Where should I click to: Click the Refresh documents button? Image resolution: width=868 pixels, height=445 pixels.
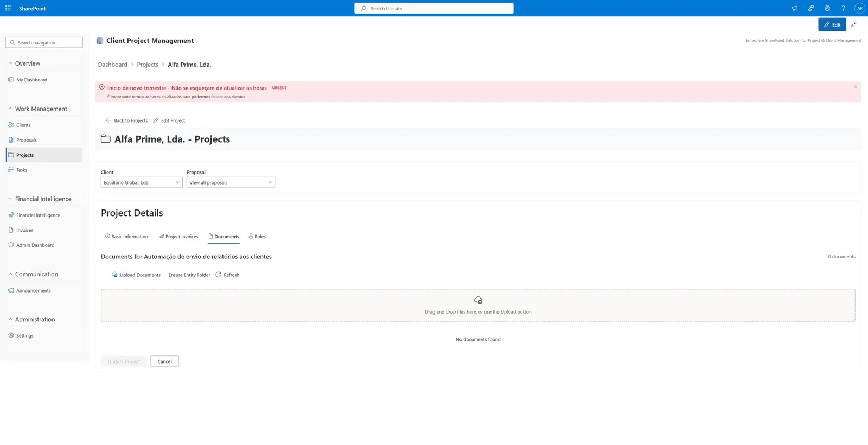point(227,275)
